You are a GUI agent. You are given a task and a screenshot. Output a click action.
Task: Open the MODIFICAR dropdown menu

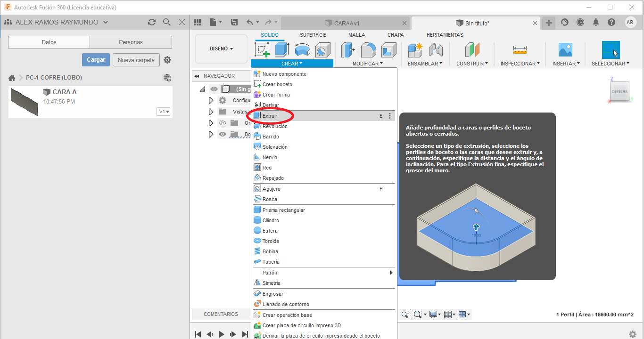pyautogui.click(x=368, y=64)
